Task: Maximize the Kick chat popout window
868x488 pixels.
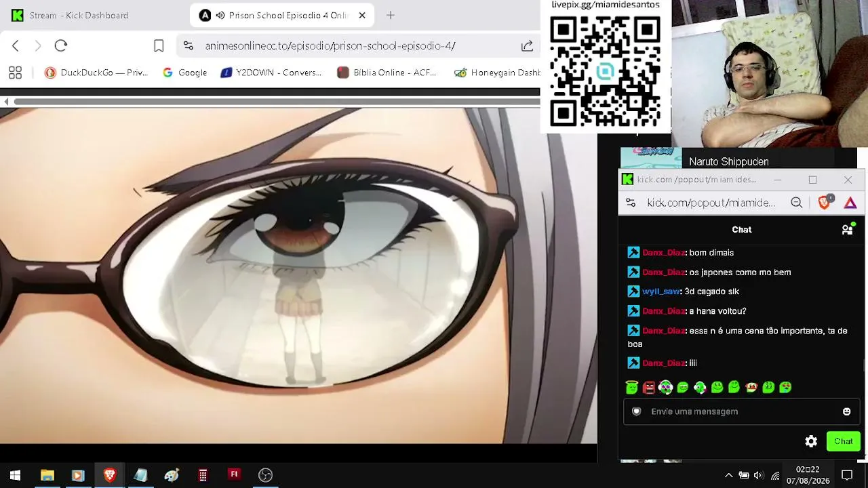Action: (x=812, y=180)
